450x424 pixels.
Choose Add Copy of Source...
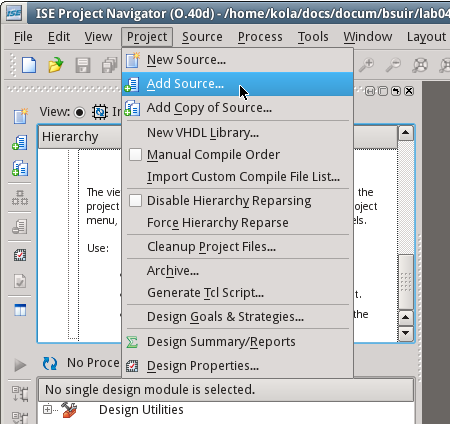point(237,108)
